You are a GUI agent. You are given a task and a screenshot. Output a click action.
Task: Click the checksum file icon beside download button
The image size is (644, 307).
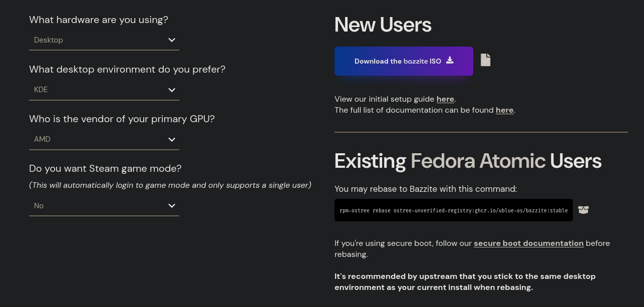tap(485, 60)
